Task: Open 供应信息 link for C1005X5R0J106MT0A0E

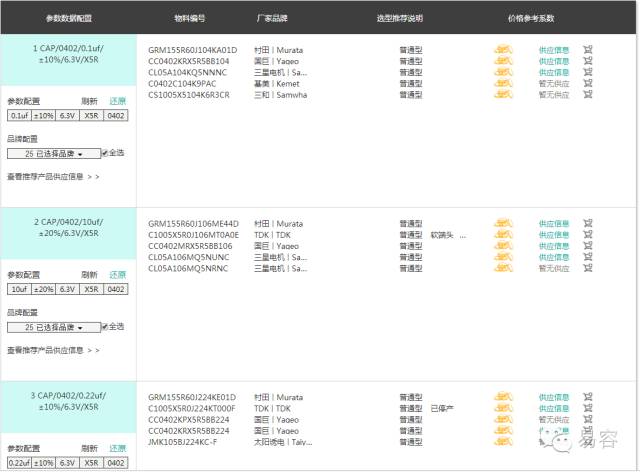Action: tap(554, 235)
